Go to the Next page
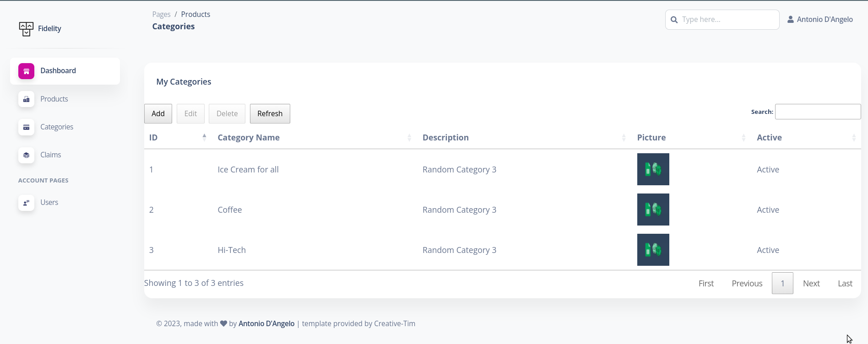Screen dimensions: 868x344 811,283
